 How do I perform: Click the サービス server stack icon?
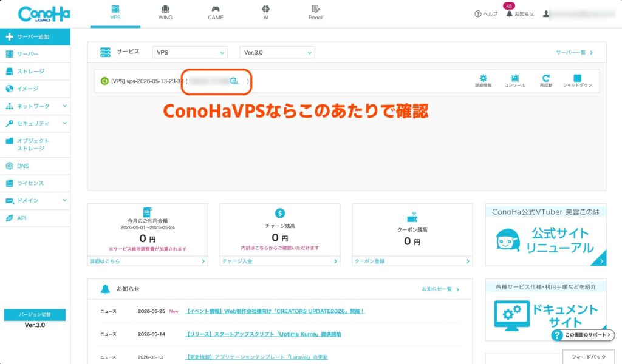[105, 52]
